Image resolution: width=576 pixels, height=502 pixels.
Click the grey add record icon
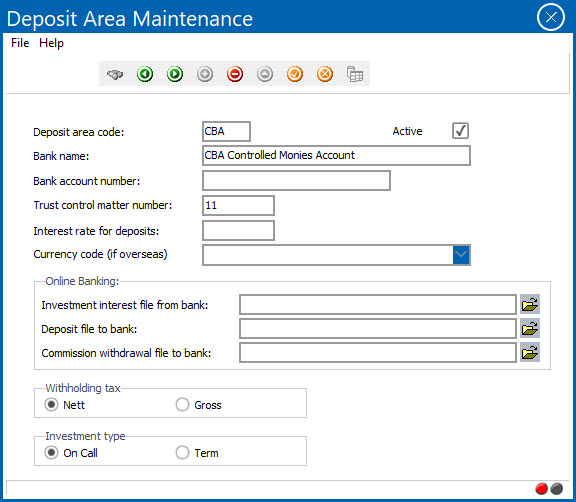205,74
